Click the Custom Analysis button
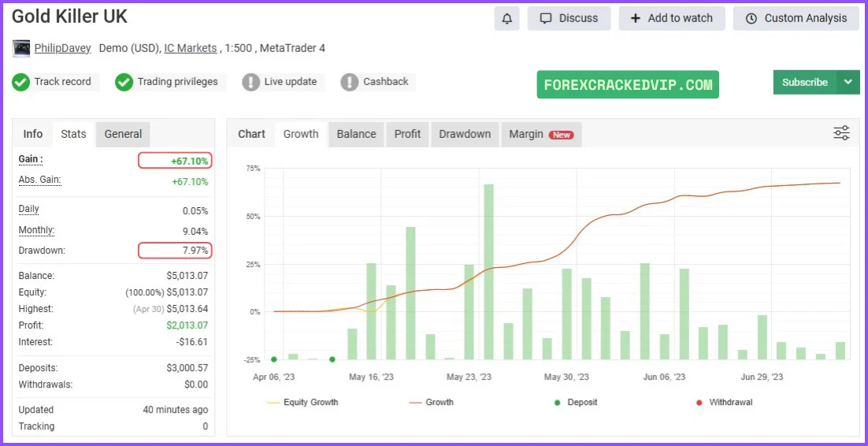 pos(796,18)
